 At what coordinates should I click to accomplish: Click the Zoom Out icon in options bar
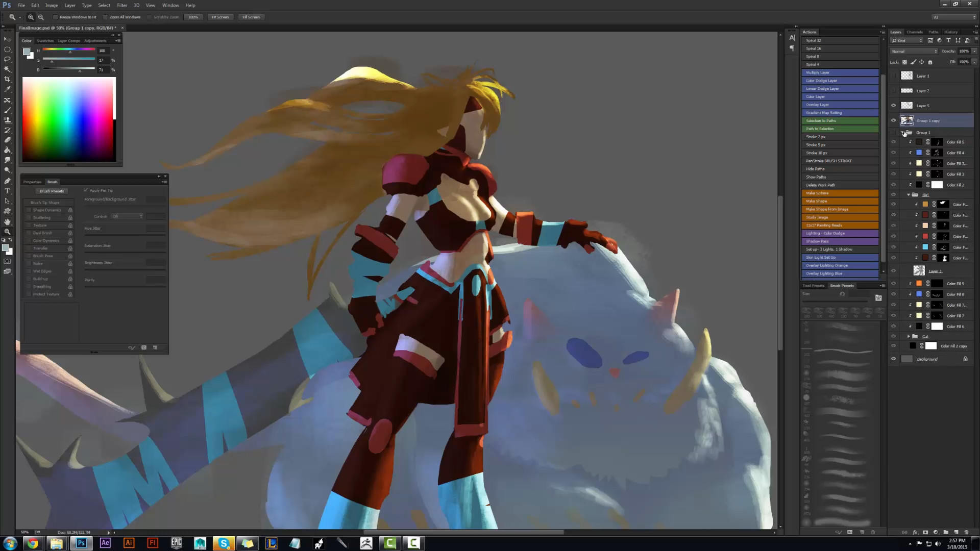pos(41,17)
